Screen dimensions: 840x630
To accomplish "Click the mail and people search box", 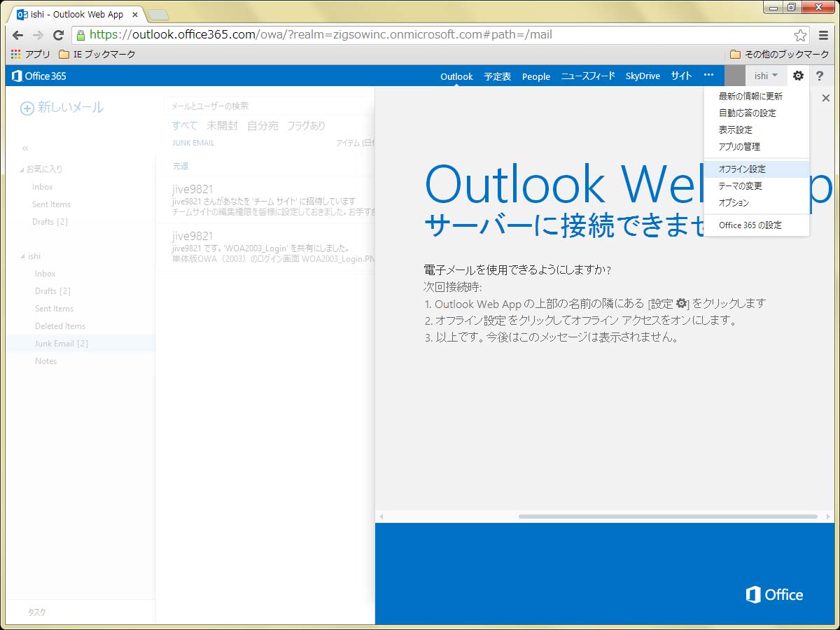I will 269,106.
